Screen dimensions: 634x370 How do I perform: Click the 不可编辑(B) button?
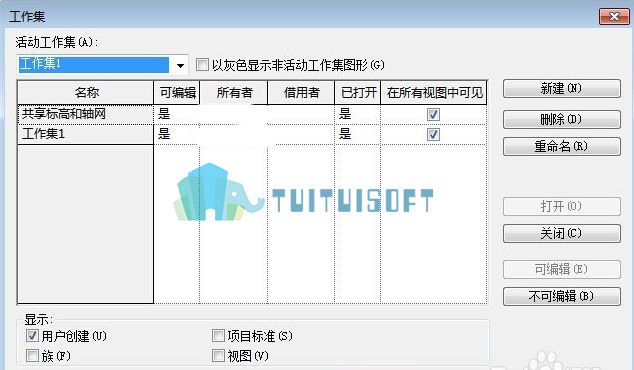(x=562, y=296)
